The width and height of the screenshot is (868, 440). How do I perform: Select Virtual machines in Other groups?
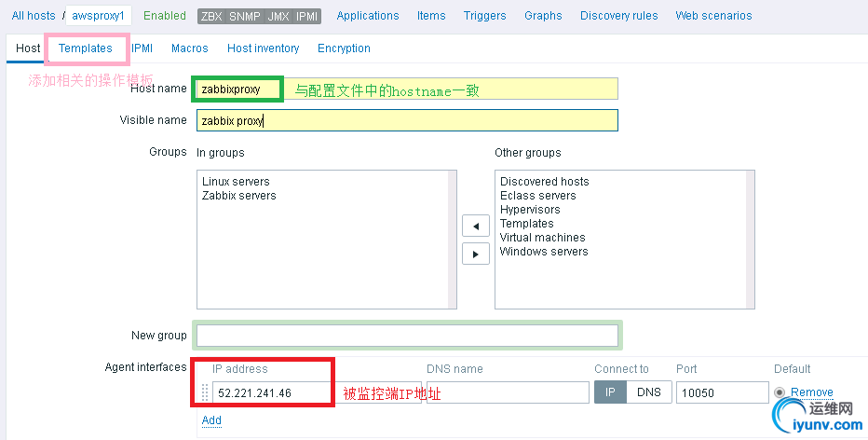coord(542,237)
